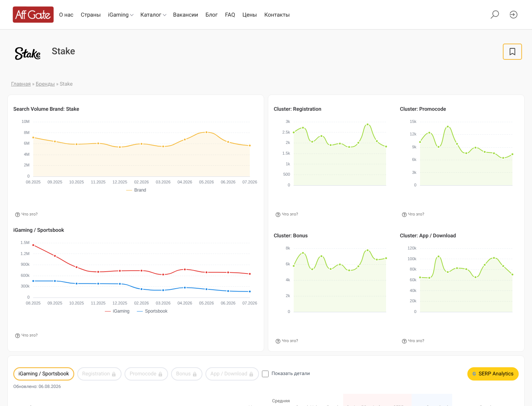Viewport: 532px width, 406px height.
Task: Toggle the Brand series in chart legend
Action: tap(136, 190)
